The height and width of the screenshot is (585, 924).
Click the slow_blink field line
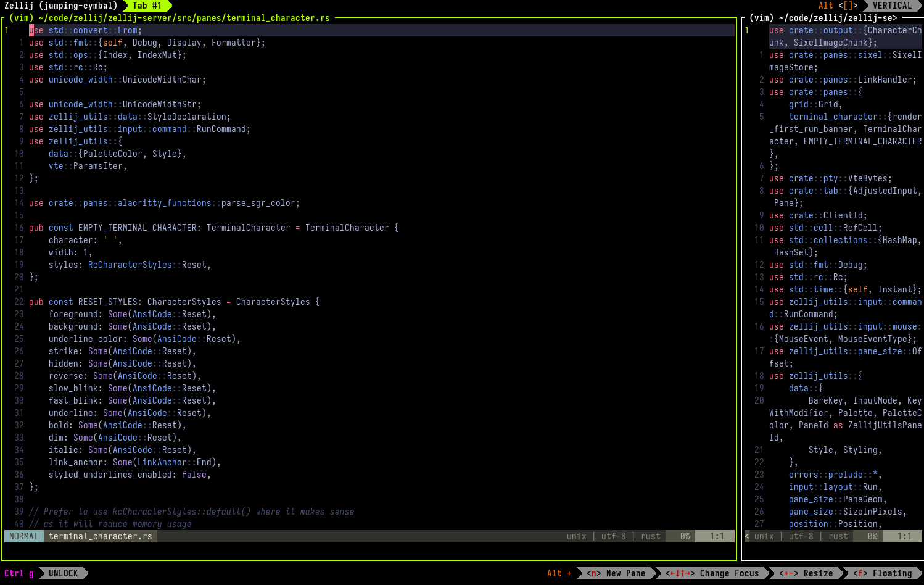pos(132,388)
